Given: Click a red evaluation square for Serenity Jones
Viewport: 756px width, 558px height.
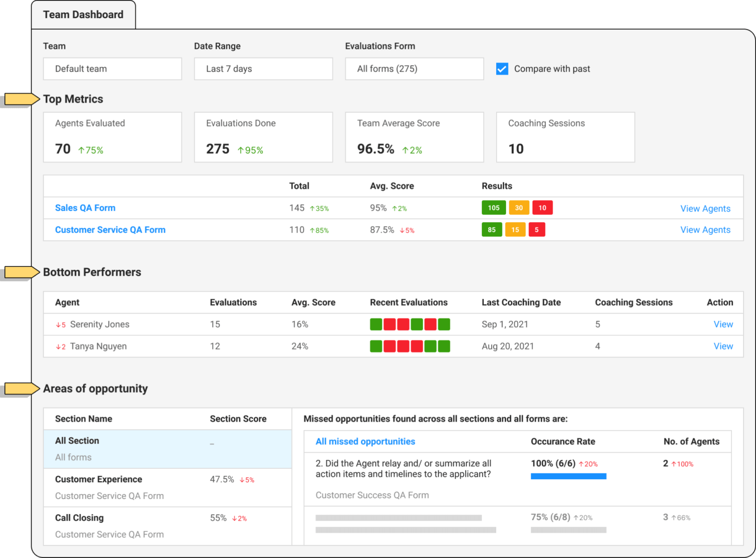Looking at the screenshot, I should tap(389, 324).
